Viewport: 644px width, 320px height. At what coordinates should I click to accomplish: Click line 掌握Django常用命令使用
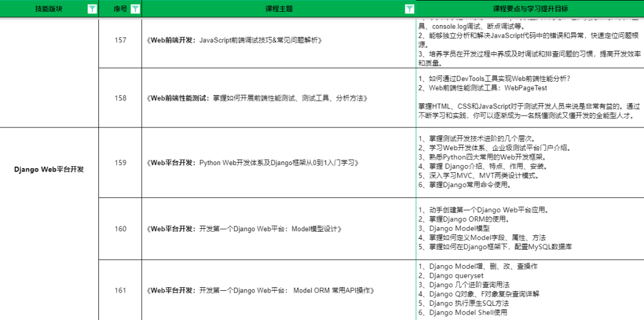[465, 185]
